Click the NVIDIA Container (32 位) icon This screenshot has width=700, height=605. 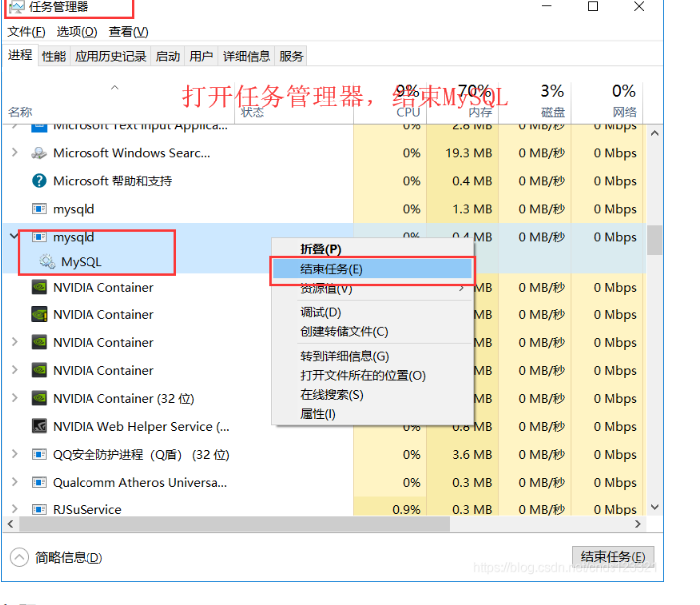coord(39,398)
